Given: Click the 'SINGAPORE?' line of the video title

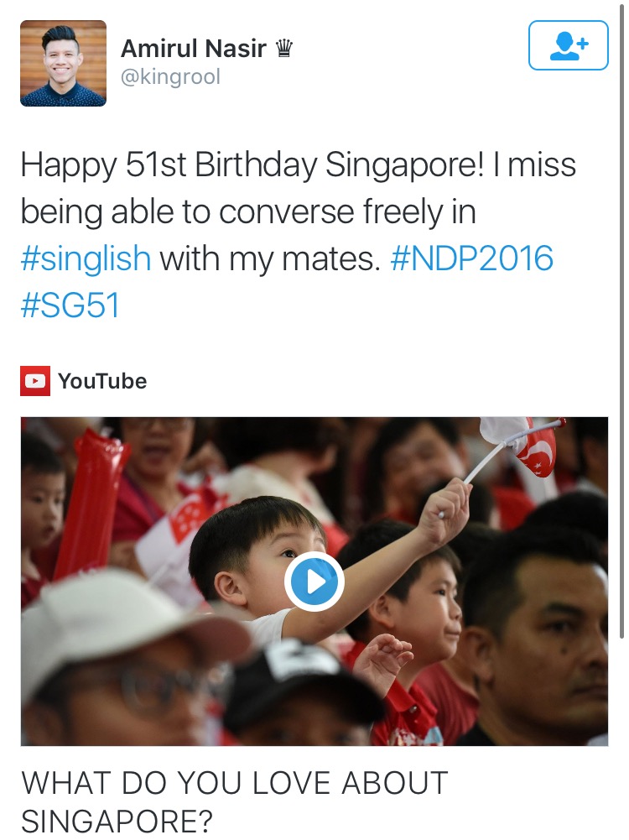Looking at the screenshot, I should (117, 822).
